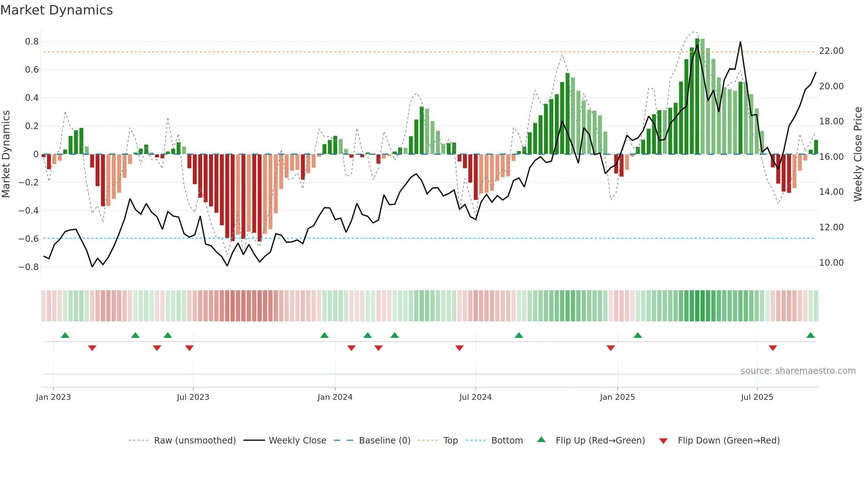
Task: Click the Jan 2025 x-axis label
Action: (618, 397)
